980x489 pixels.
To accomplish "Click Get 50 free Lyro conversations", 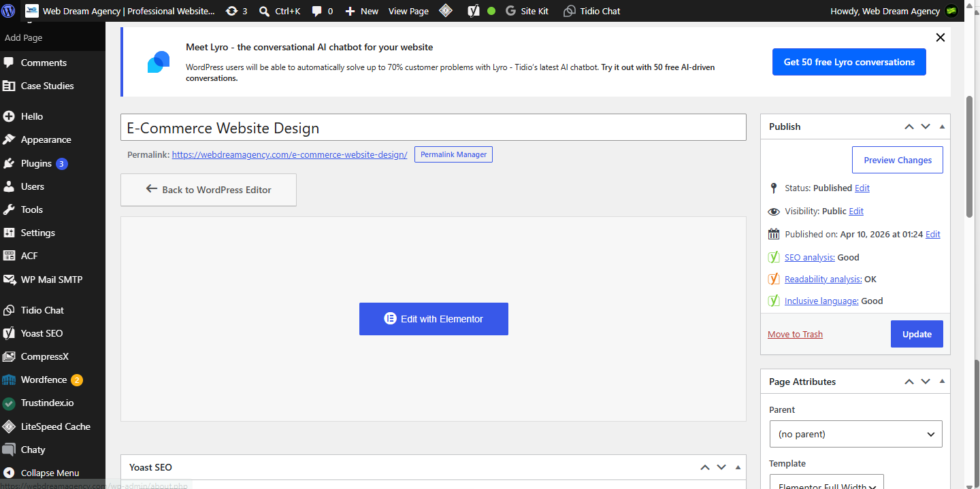I will 849,62.
